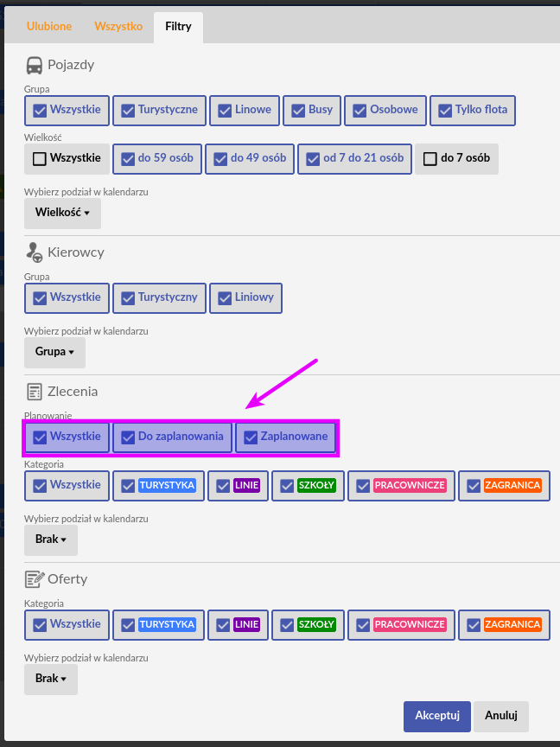Click the offers edit icon beside Oferty
This screenshot has height=747, width=560.
click(x=35, y=579)
